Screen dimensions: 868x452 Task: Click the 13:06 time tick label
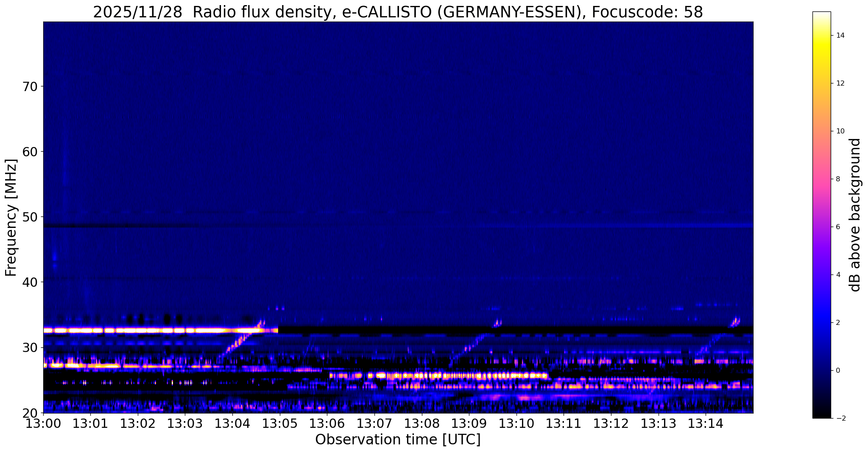tap(327, 423)
